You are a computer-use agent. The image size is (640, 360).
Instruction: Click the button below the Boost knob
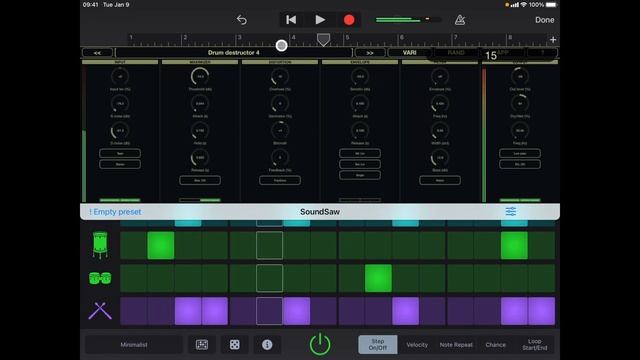[x=440, y=180]
